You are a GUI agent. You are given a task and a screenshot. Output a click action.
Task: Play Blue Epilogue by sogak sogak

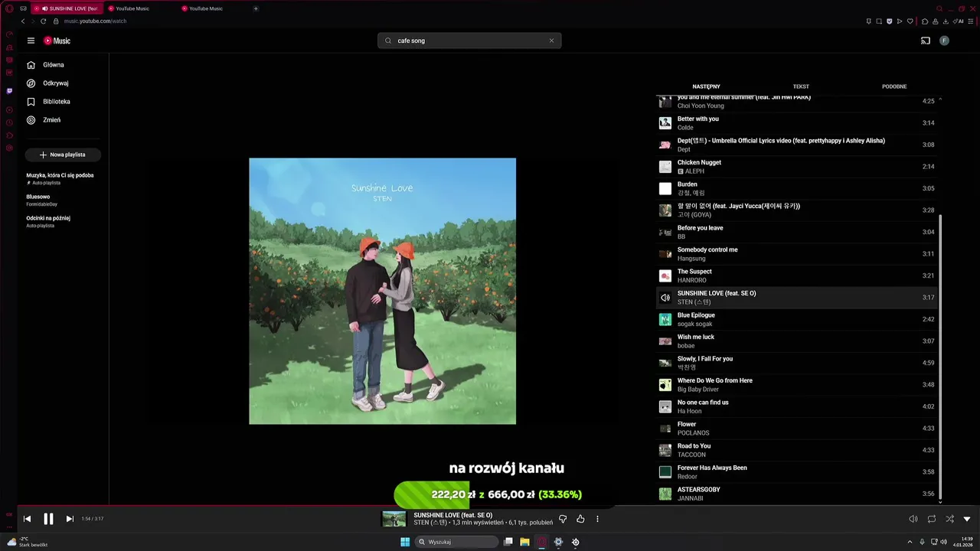[796, 319]
